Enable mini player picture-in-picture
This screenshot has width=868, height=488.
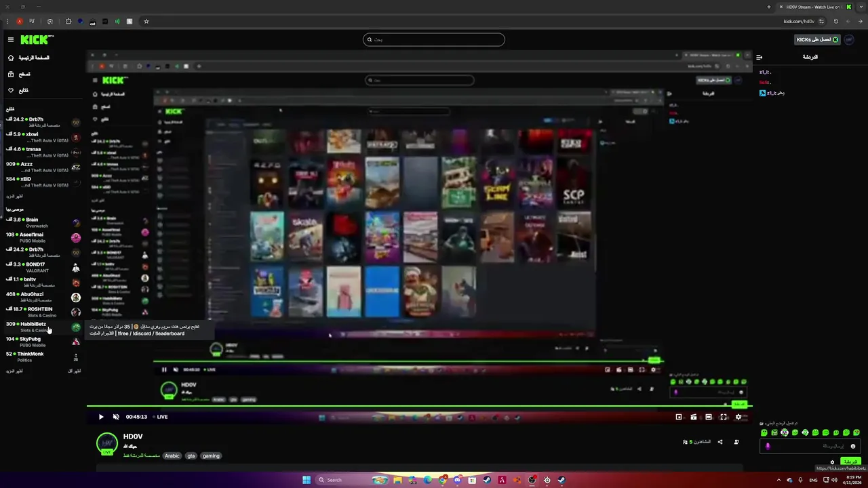(679, 417)
